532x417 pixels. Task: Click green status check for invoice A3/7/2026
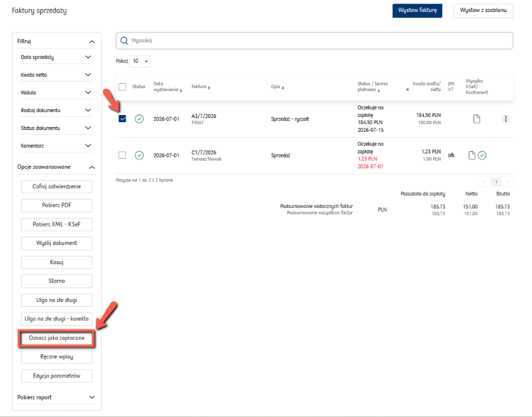139,119
